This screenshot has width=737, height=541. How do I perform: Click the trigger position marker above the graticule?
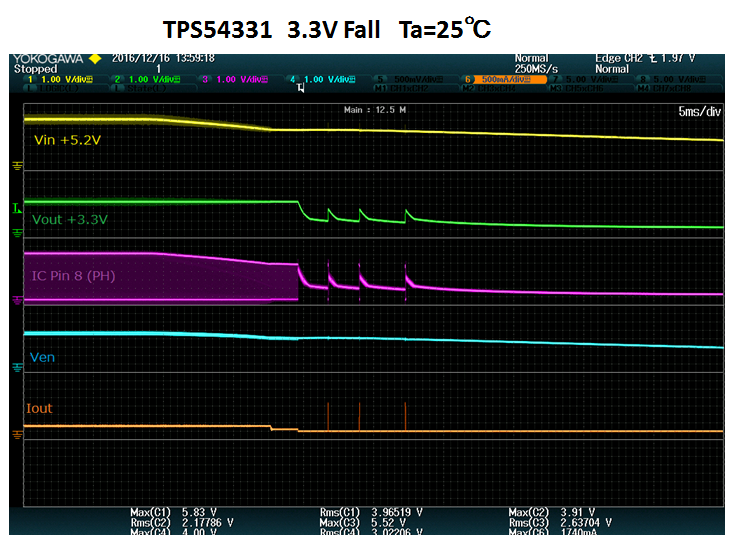pyautogui.click(x=301, y=88)
